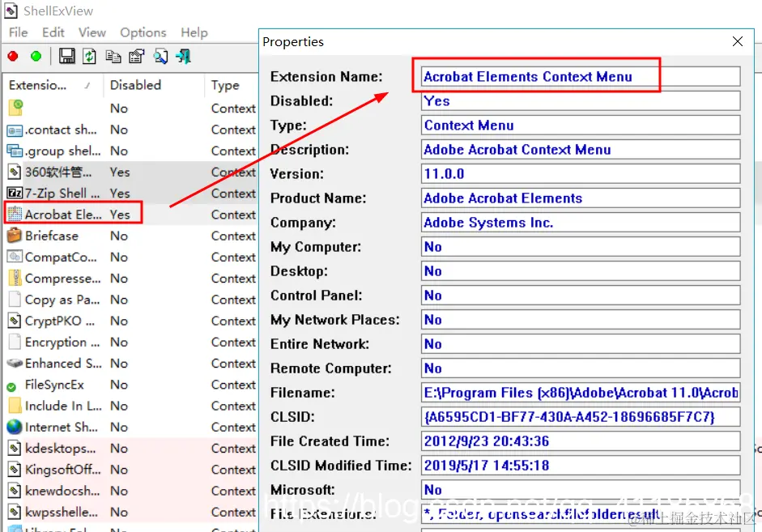Click the Company field with Adobe Systems Inc.
762x532 pixels.
coord(581,223)
